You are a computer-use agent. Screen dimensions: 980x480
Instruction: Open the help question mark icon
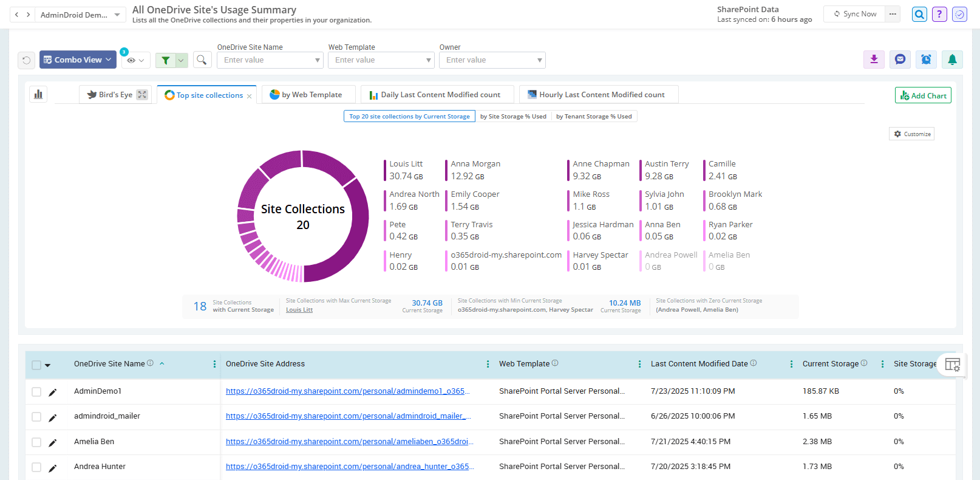point(939,14)
